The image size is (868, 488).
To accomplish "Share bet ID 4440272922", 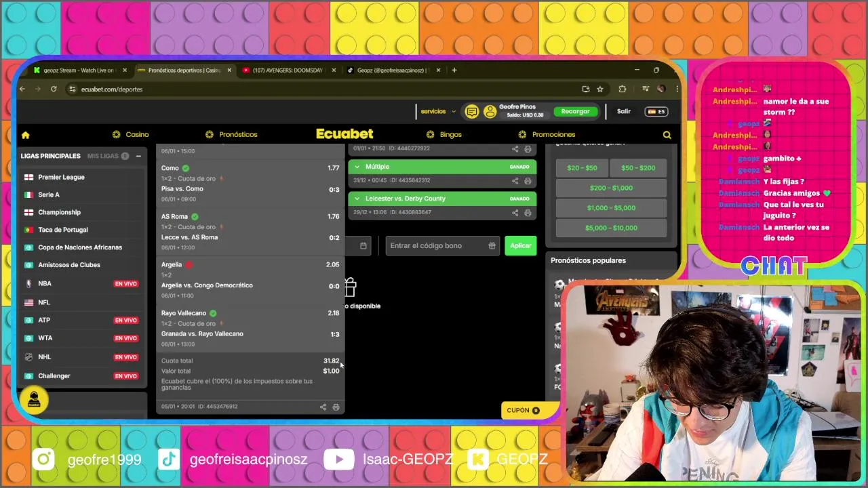I will (x=515, y=148).
